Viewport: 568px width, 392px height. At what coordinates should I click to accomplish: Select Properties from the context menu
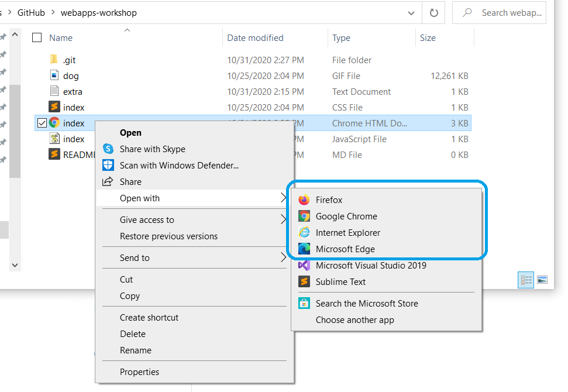139,372
